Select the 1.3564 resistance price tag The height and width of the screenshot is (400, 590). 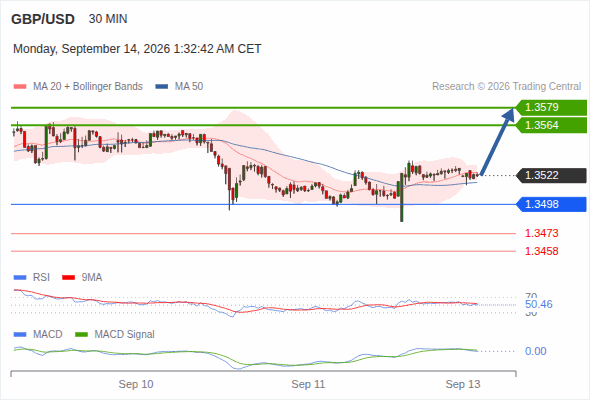[551, 125]
